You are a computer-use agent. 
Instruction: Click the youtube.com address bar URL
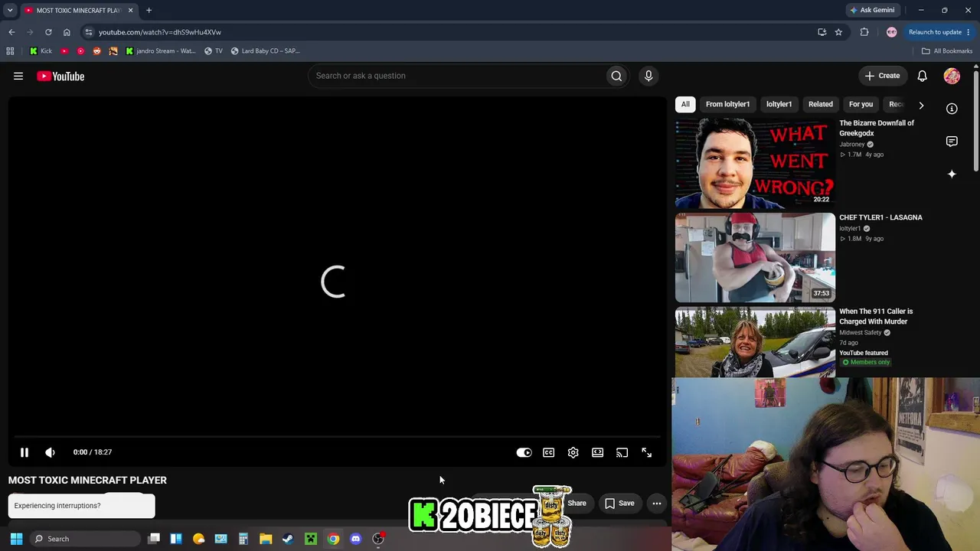[x=160, y=32]
